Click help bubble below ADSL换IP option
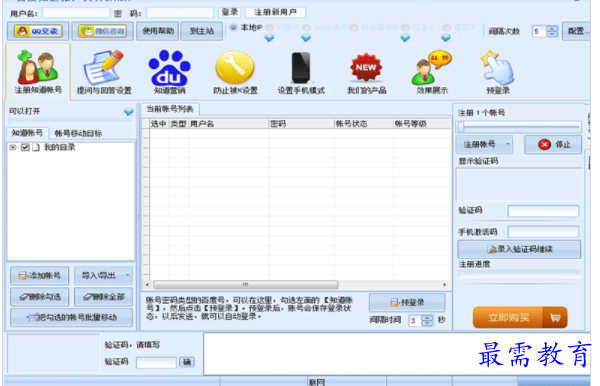600x386 pixels. coord(306,37)
